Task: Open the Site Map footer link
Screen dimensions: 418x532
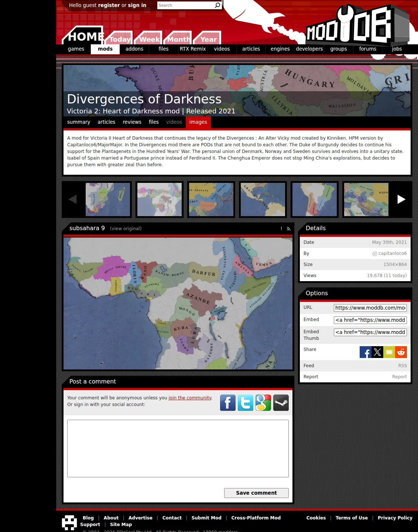Action: click(x=121, y=525)
